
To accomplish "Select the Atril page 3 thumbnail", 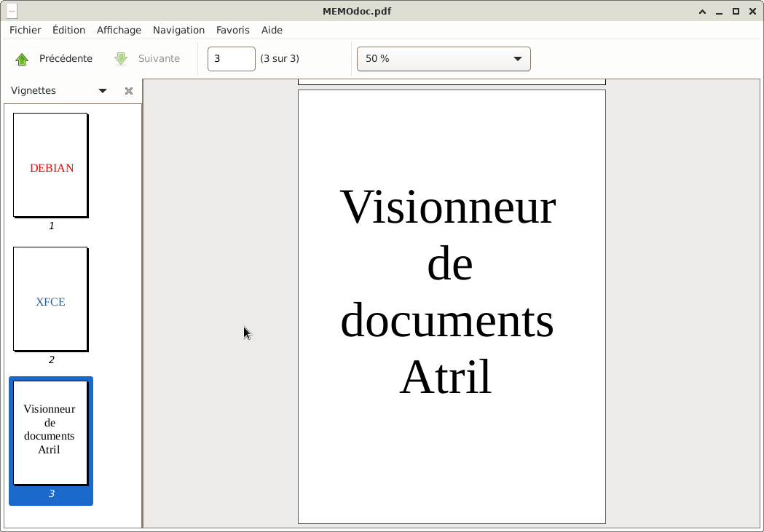I will click(51, 433).
